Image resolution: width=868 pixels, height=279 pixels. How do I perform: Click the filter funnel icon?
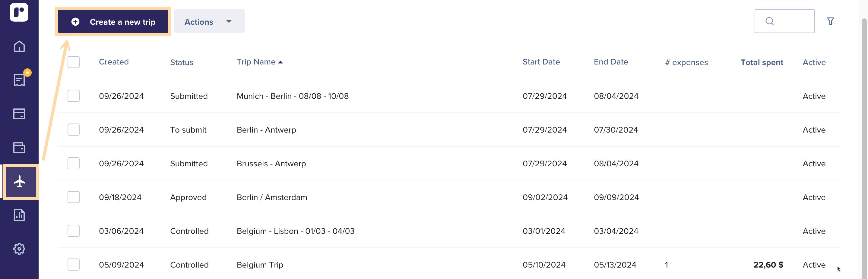(831, 21)
